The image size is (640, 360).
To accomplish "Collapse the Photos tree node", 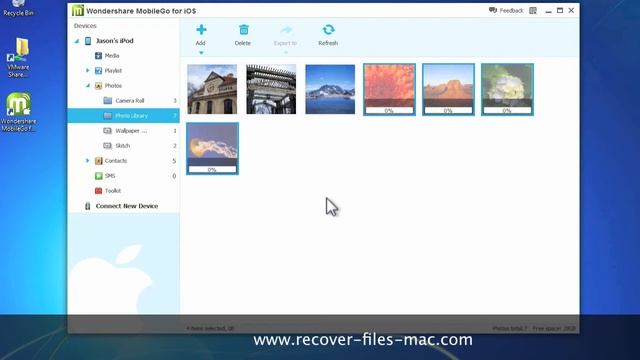I will [x=87, y=86].
